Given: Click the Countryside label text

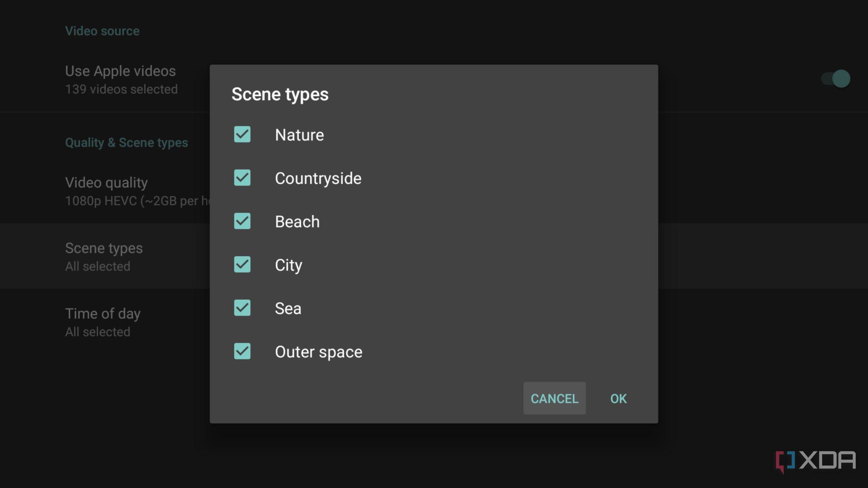Looking at the screenshot, I should coord(318,179).
